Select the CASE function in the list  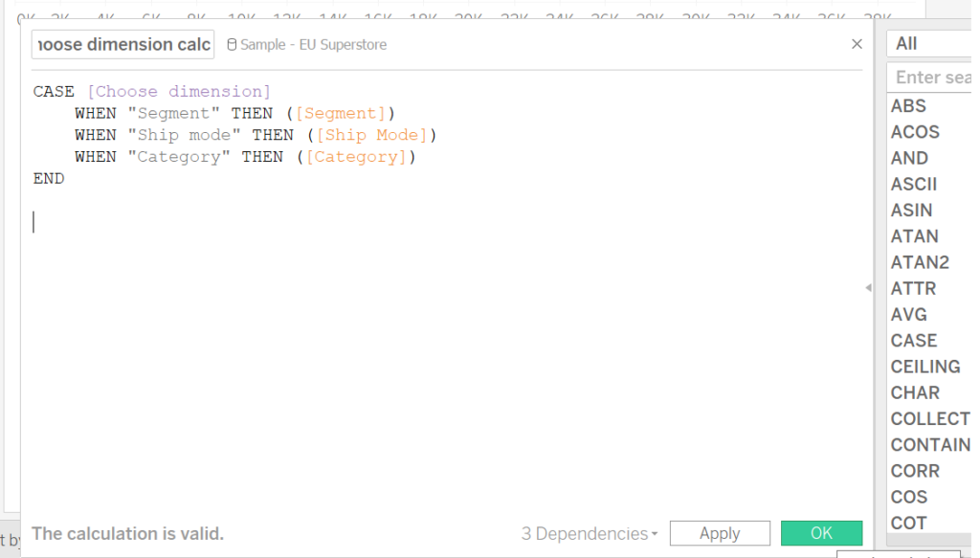(x=914, y=340)
